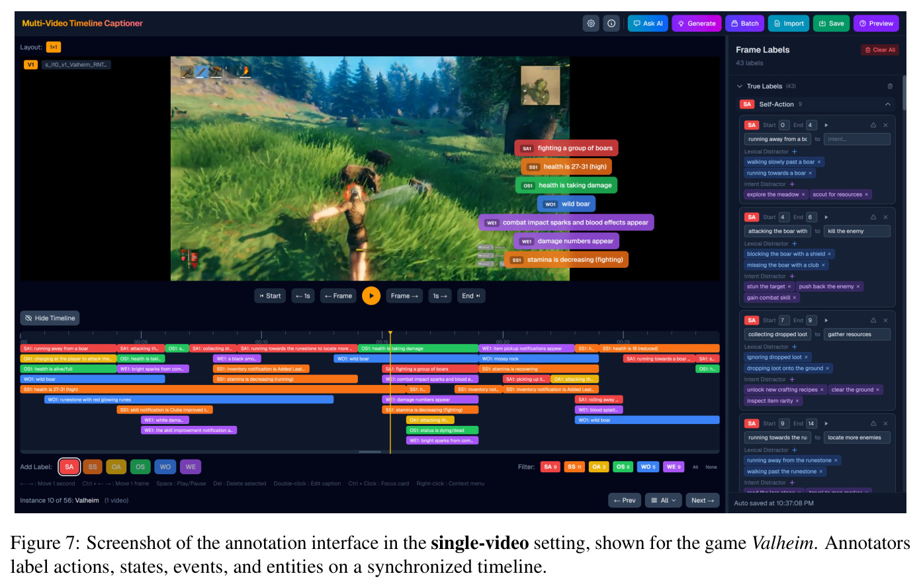Collapse the True Labels section

740,86
